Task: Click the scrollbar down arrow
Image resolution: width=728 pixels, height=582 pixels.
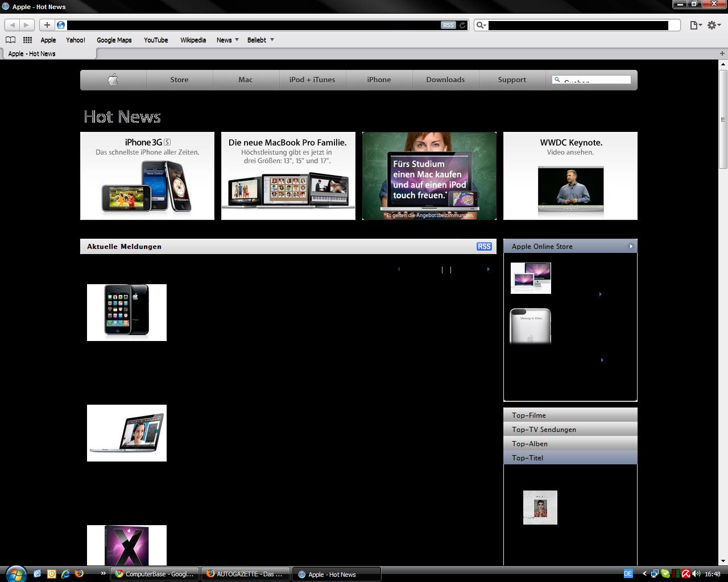Action: pos(723,561)
